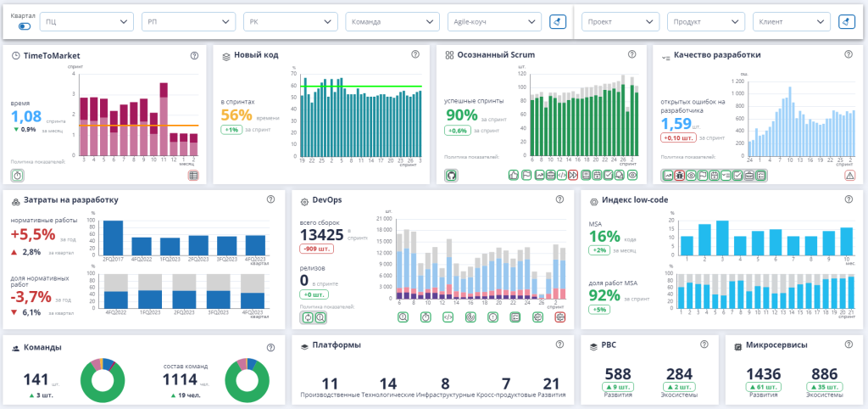Select the checkmark icon in Осознанный Scrum

609,175
